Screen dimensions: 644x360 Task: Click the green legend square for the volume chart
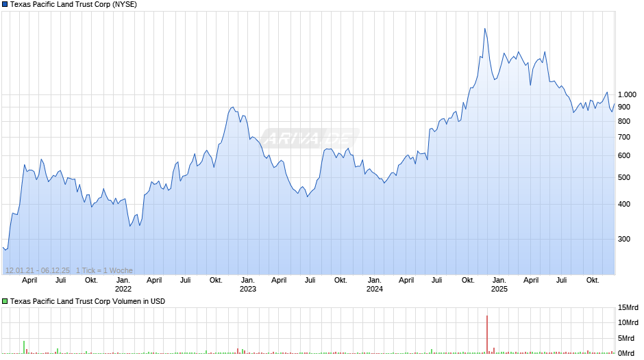5,301
